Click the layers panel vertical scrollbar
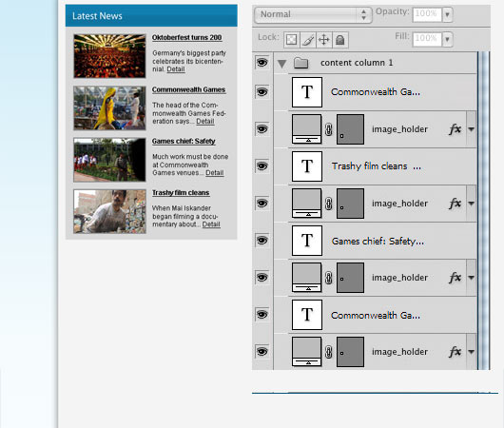Image resolution: width=504 pixels, height=428 pixels. coord(484,210)
